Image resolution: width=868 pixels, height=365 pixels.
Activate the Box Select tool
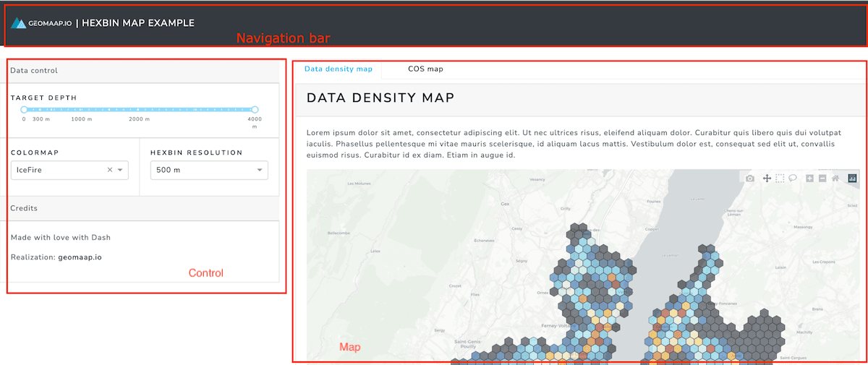coord(780,179)
